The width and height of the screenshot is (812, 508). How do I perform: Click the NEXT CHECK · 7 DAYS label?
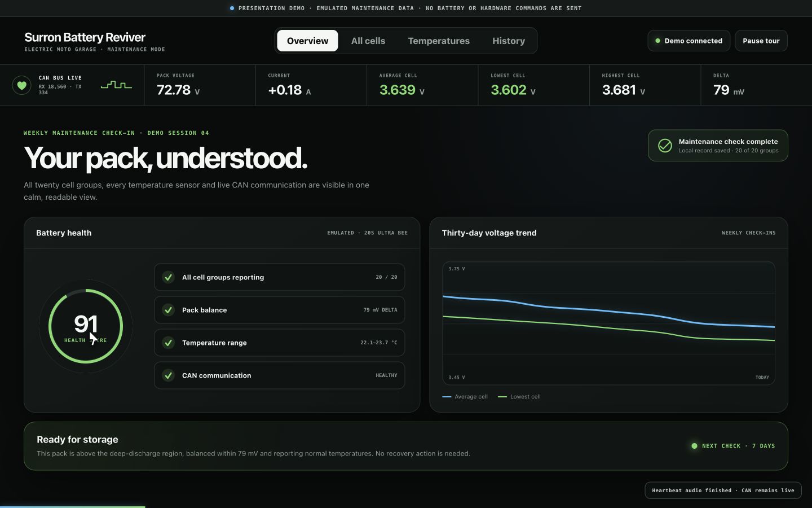tap(738, 446)
